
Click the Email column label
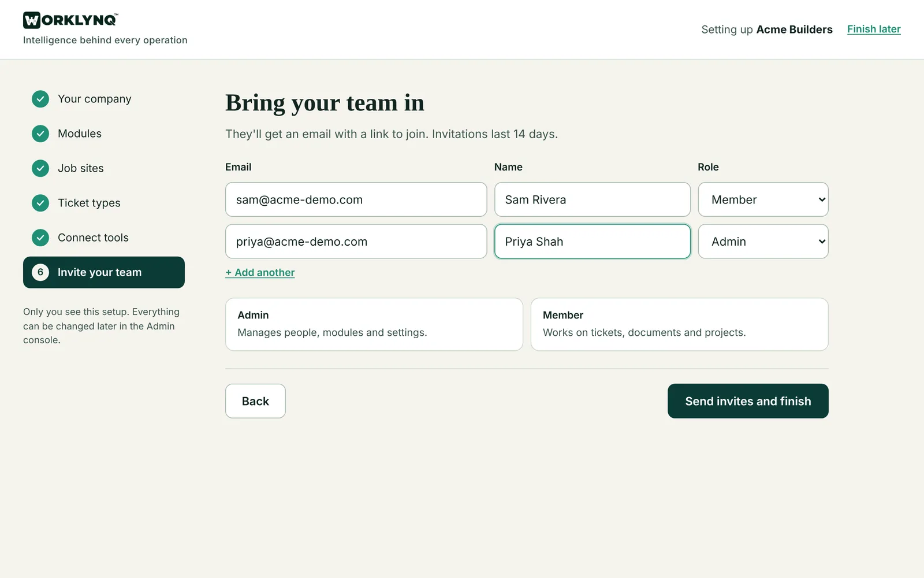point(238,167)
